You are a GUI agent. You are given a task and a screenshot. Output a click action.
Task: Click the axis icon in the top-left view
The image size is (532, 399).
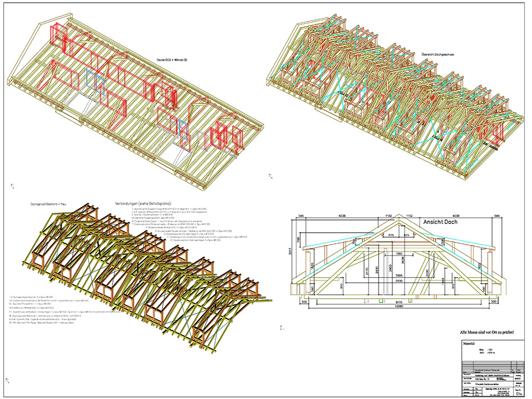13,186
